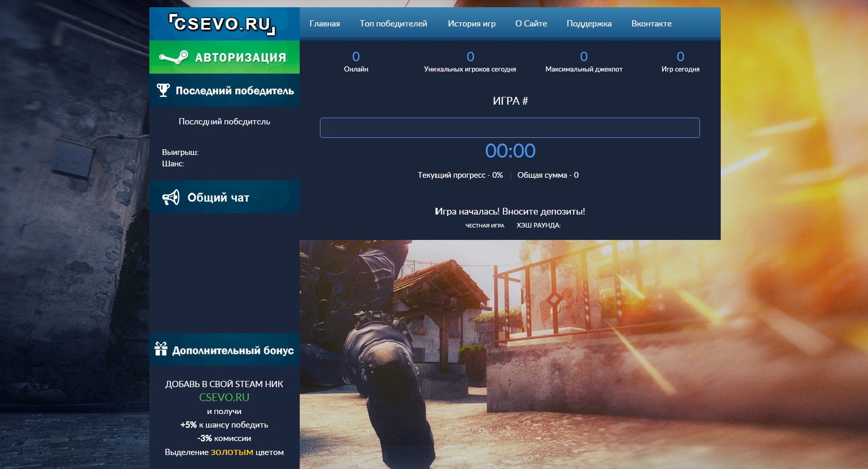Click the CSEVO.RU site logo
The image size is (868, 469).
(x=222, y=24)
